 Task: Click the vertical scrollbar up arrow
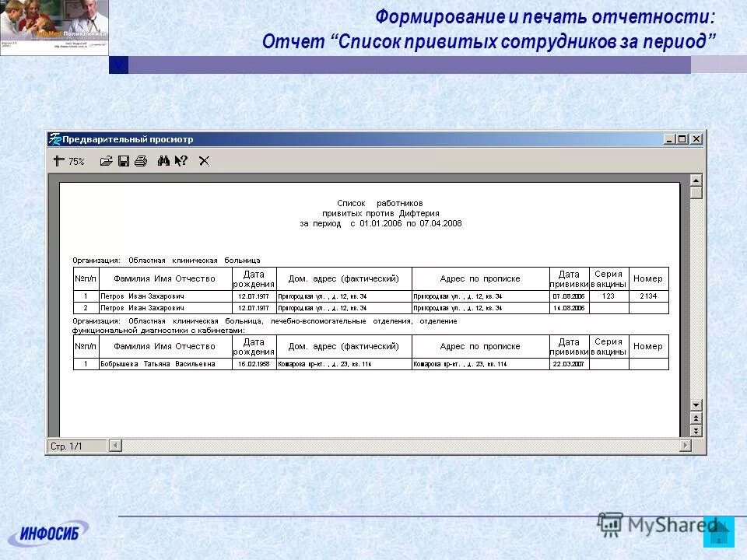(x=696, y=180)
